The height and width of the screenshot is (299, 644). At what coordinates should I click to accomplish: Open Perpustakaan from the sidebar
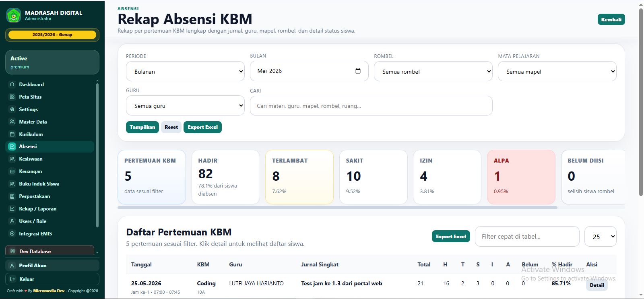(x=50, y=196)
